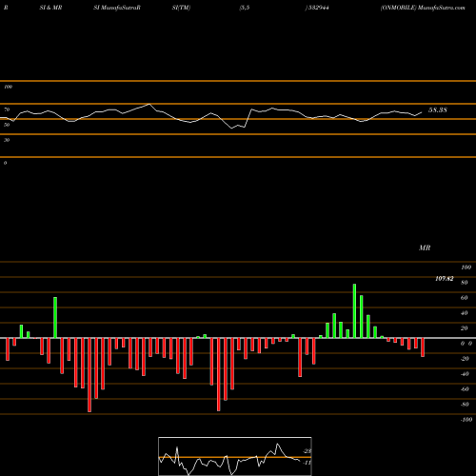The height and width of the screenshot is (476, 476).
Task: Click the RSI value 58.38 label
Action: pos(438,109)
